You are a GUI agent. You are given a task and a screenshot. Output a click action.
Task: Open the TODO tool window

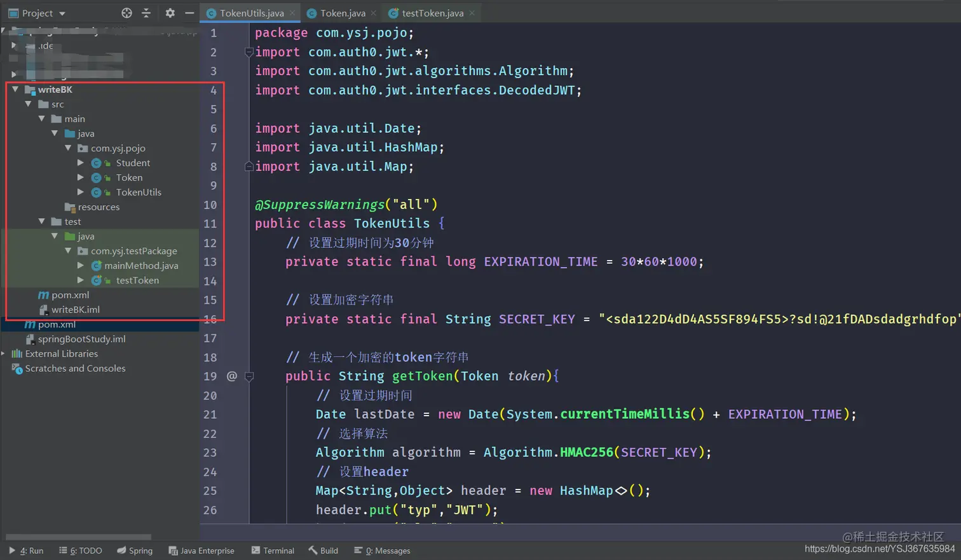pos(81,550)
